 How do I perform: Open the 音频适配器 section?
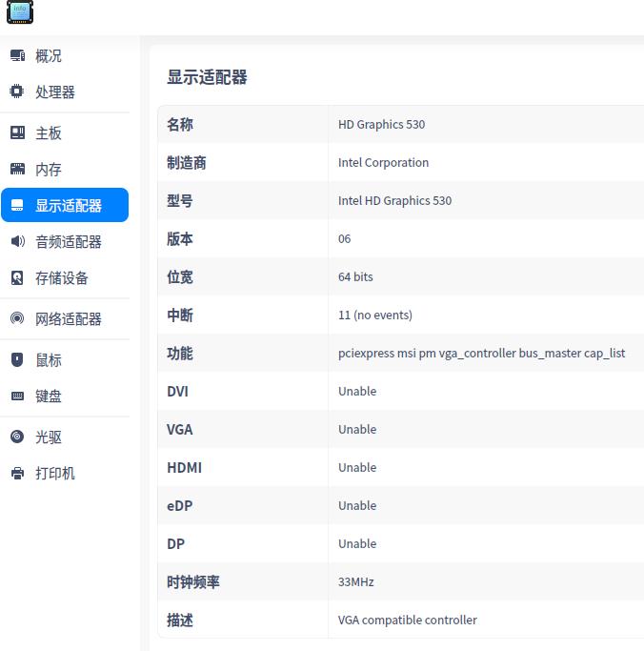tap(65, 241)
